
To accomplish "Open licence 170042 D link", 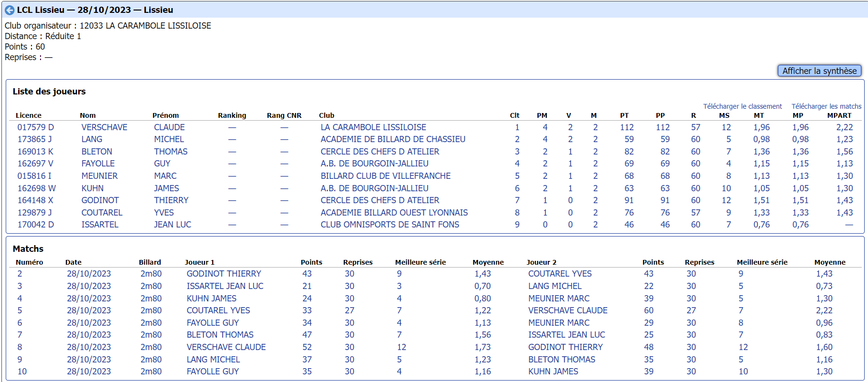I will coord(36,225).
